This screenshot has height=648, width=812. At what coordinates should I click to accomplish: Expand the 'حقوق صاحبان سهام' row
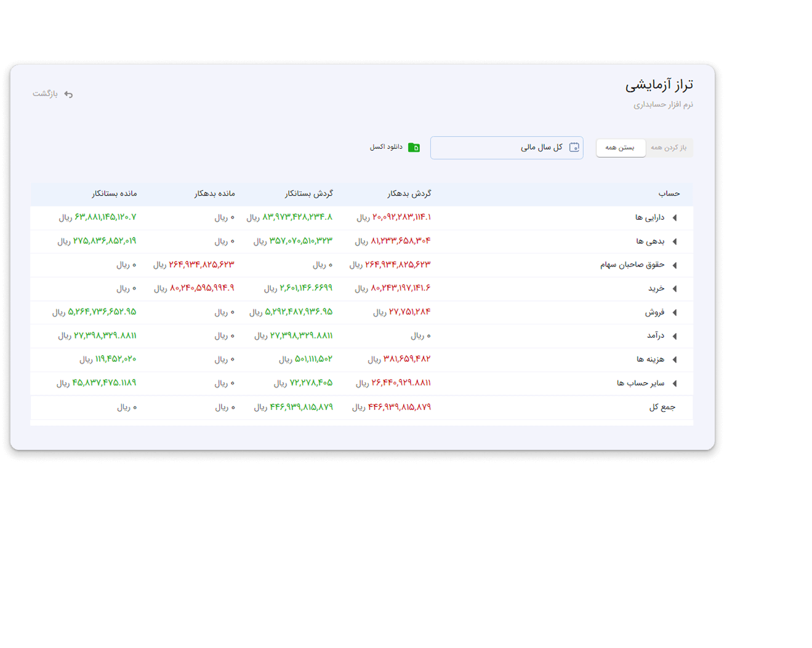pyautogui.click(x=675, y=265)
